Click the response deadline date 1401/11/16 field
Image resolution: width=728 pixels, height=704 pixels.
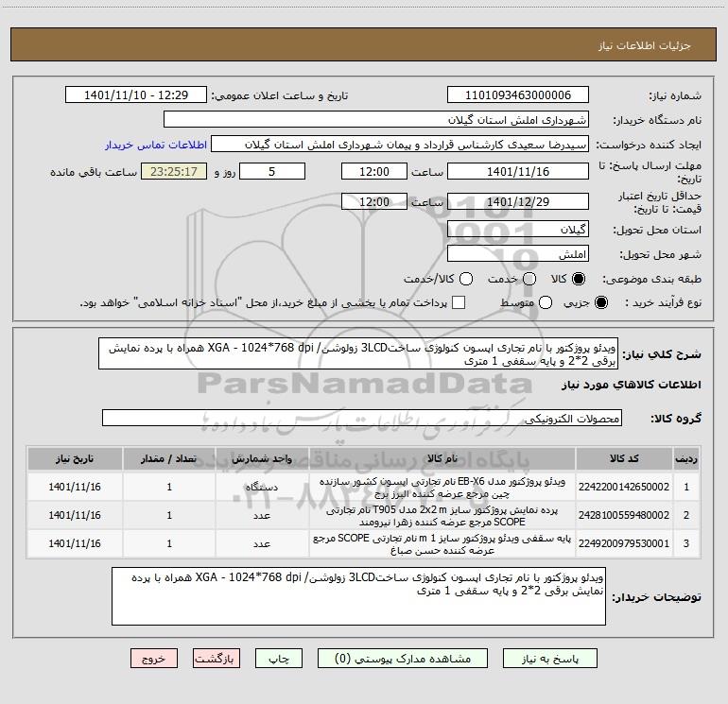(518, 171)
